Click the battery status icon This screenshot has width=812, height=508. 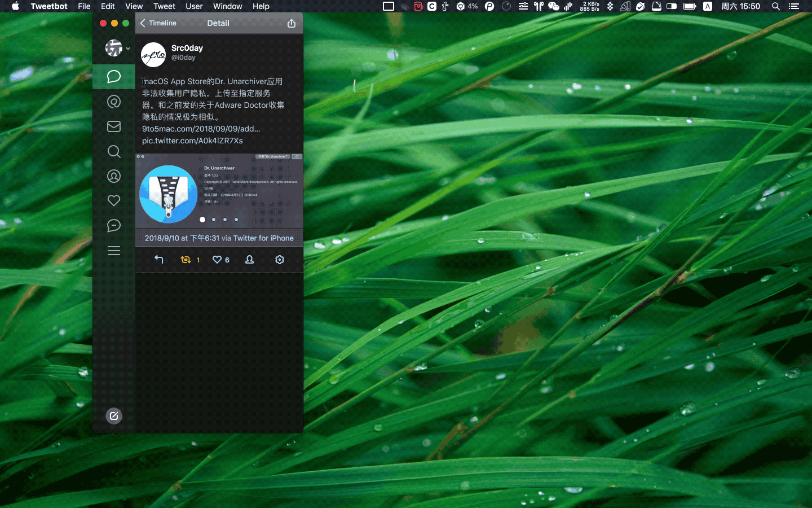(690, 6)
